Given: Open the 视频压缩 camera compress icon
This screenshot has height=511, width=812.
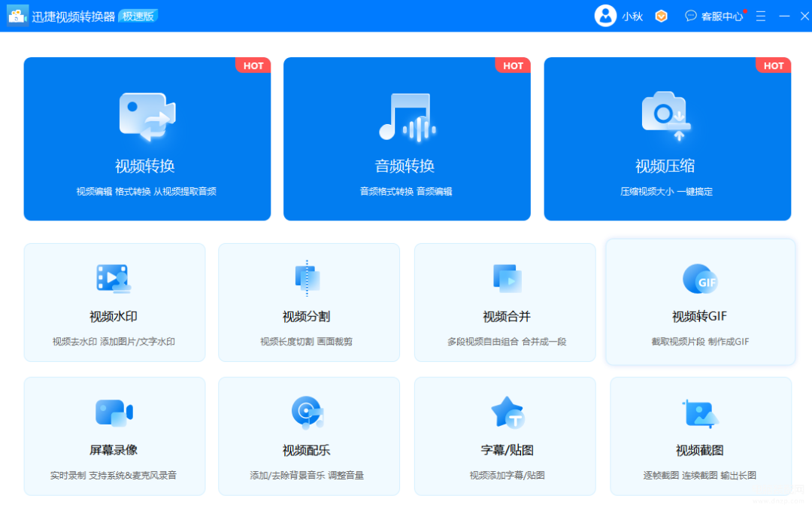Looking at the screenshot, I should 666,116.
